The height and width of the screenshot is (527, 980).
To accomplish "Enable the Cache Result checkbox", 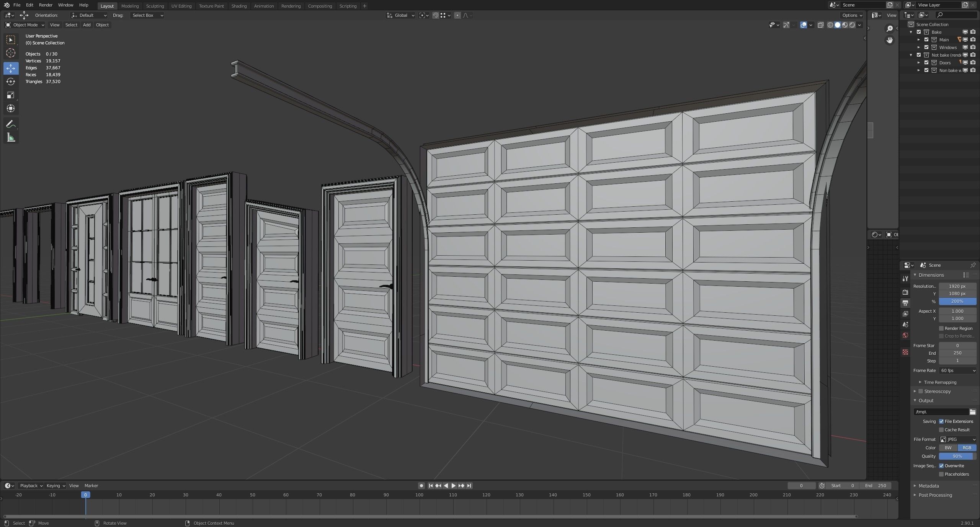I will (941, 430).
